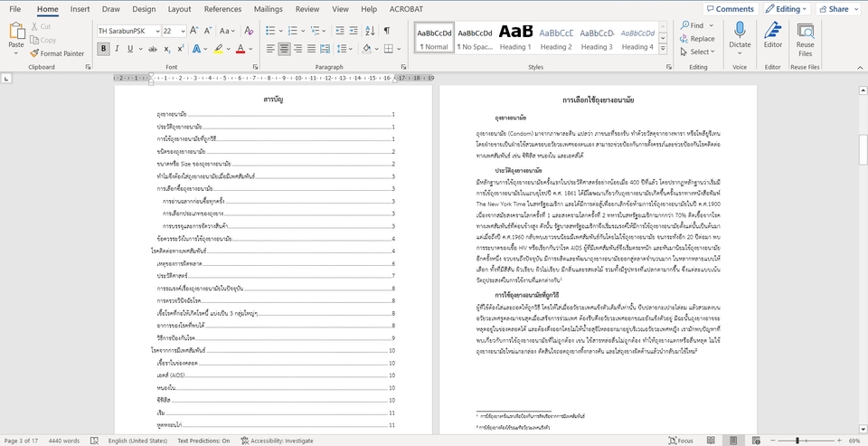Toggle Underline formatting
The image size is (868, 446).
130,50
